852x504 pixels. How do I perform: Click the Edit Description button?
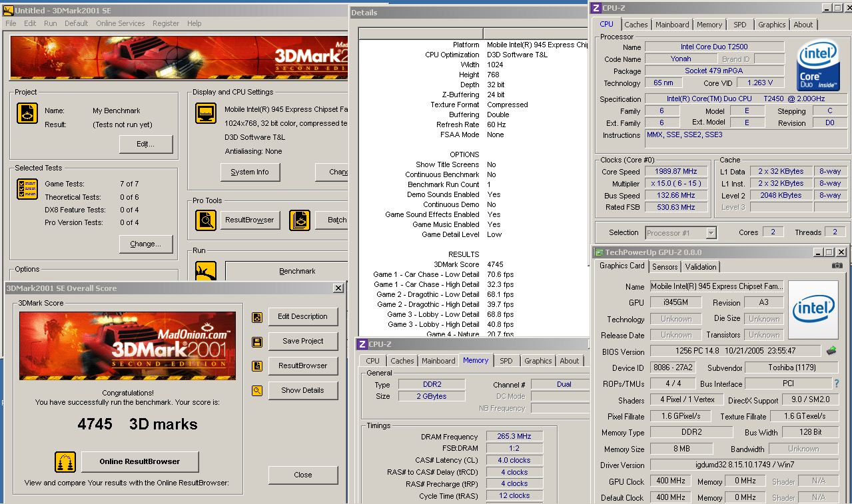(x=303, y=317)
